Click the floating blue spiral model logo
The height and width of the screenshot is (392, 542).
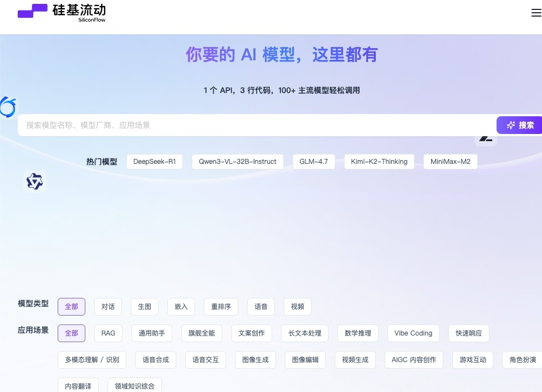pos(8,107)
